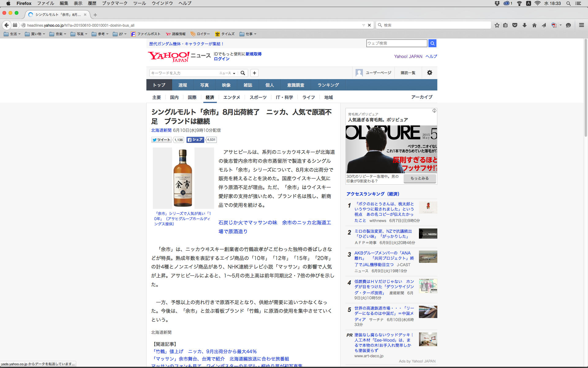Click the ログイン link

[221, 59]
